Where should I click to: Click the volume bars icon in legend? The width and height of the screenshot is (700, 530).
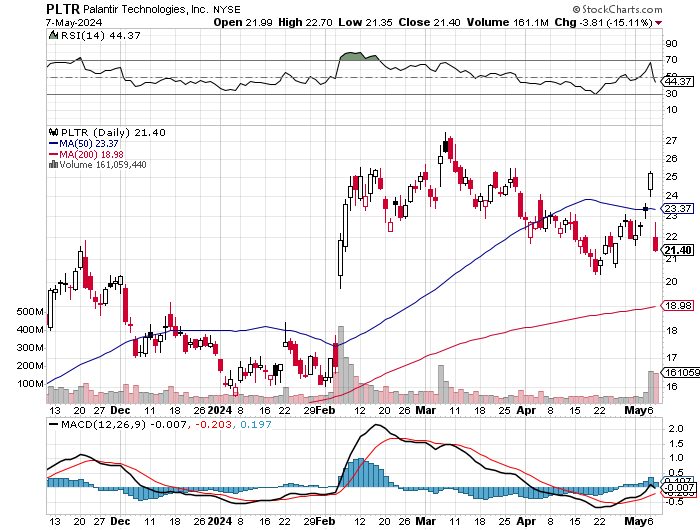click(x=53, y=164)
